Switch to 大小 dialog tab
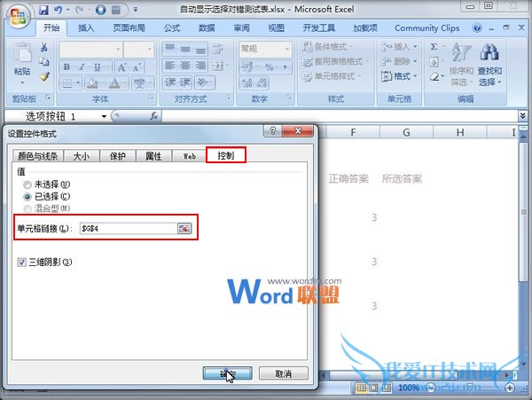This screenshot has height=400, width=532. click(82, 156)
